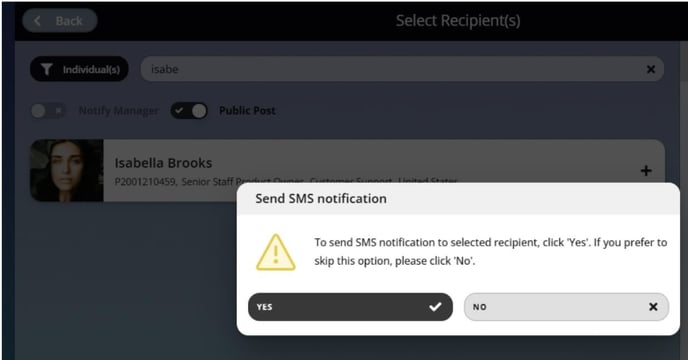Click the back chevron arrow icon

point(38,21)
